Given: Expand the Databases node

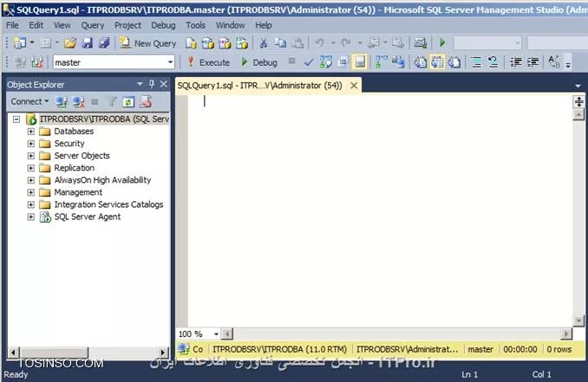Looking at the screenshot, I should click(x=30, y=132).
